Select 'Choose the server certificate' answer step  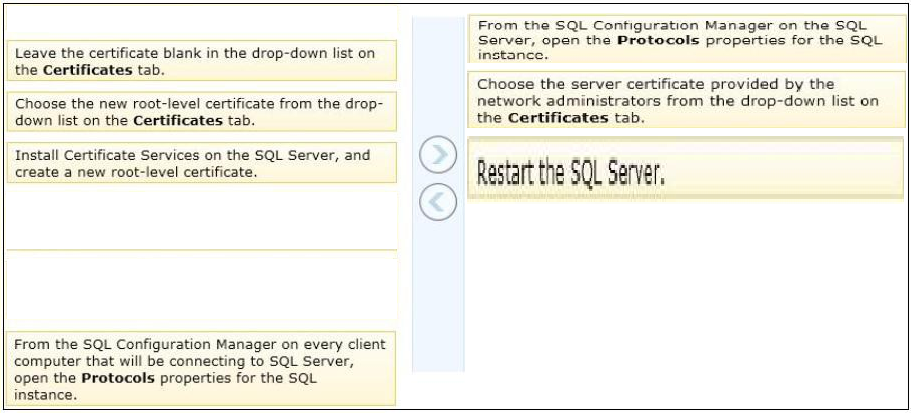pyautogui.click(x=687, y=100)
